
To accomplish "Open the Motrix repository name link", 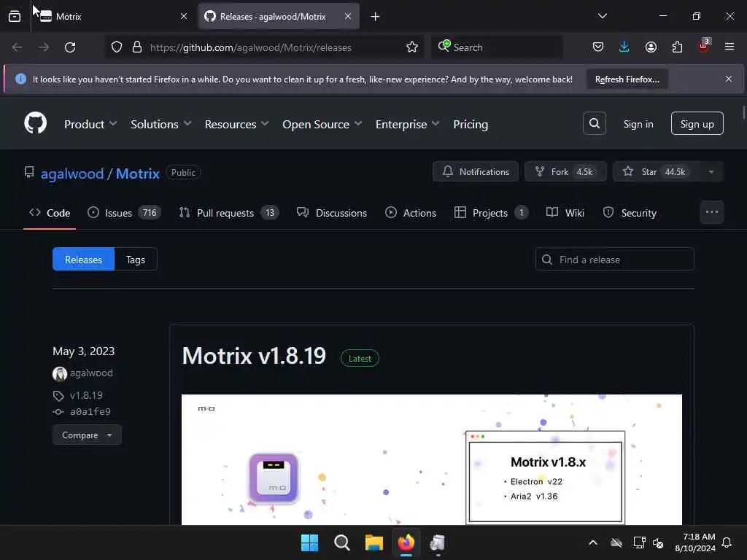I will click(137, 174).
